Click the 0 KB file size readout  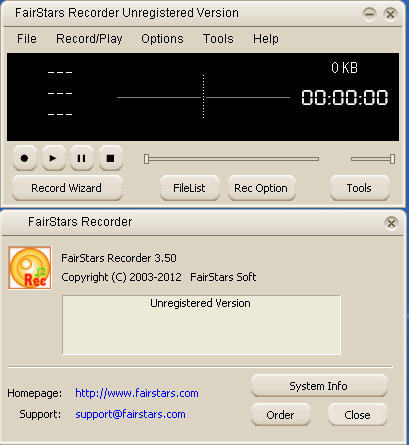pyautogui.click(x=344, y=68)
